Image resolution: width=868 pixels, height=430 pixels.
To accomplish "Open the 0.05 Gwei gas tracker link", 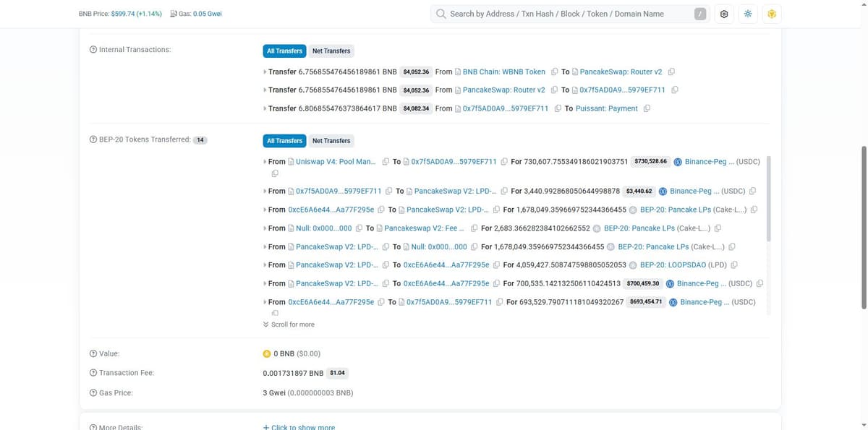I will tap(208, 14).
